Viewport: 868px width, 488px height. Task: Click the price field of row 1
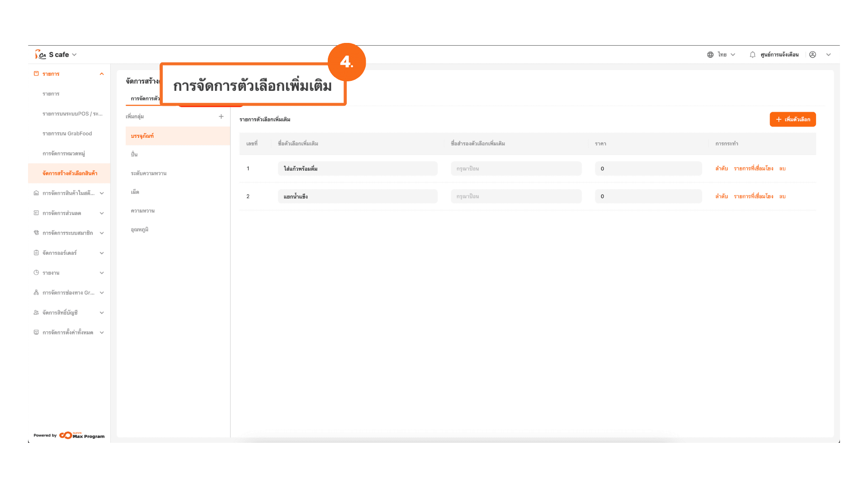pyautogui.click(x=648, y=169)
